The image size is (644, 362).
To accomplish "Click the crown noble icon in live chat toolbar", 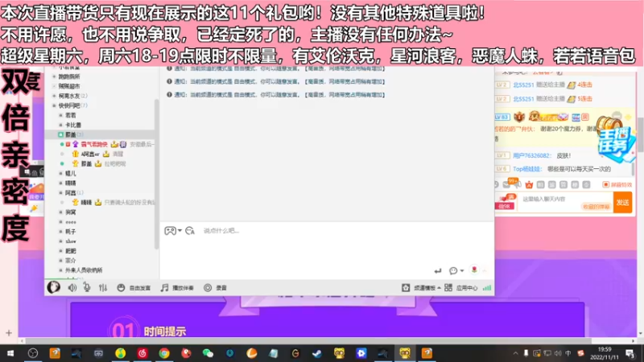I will click(529, 185).
